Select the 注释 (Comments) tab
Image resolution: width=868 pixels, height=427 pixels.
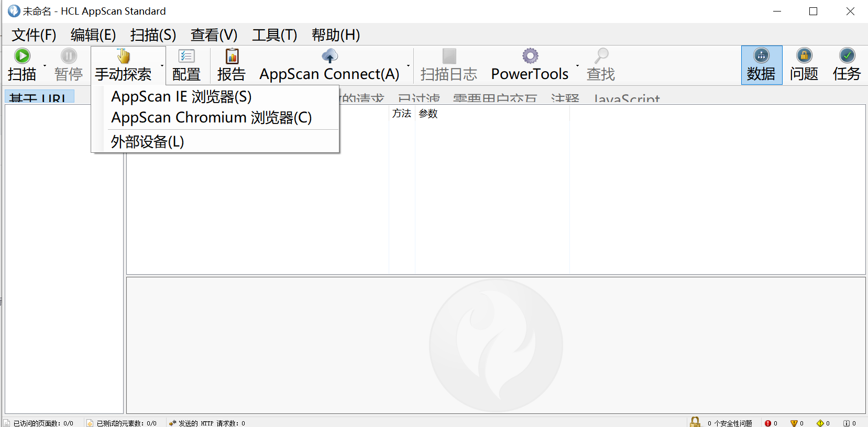point(565,98)
